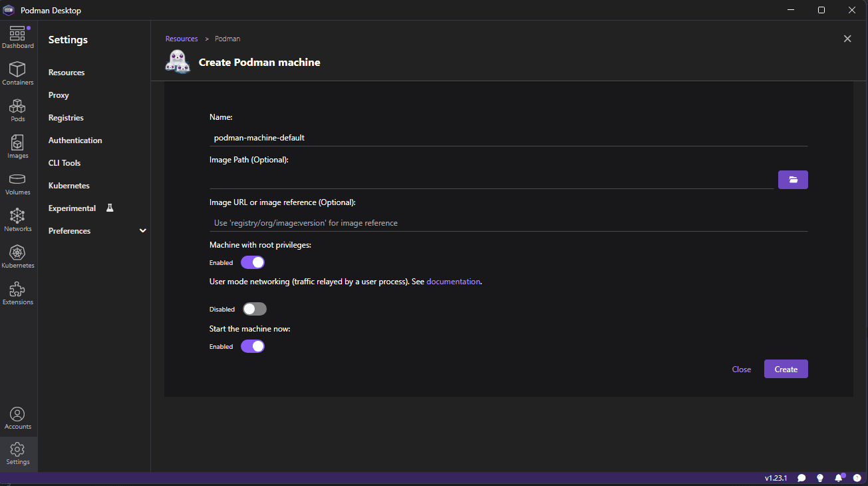Open the Experimental settings page
Image resolution: width=868 pixels, height=486 pixels.
[72, 208]
